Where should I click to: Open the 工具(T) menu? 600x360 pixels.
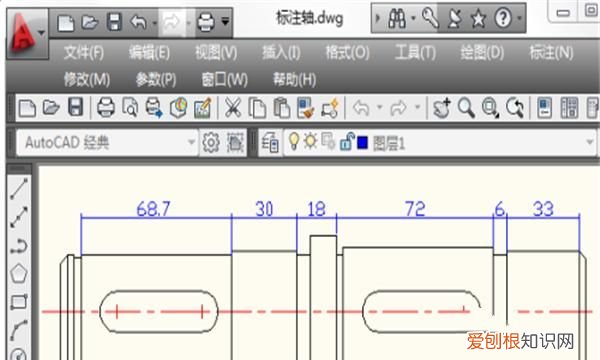[415, 52]
